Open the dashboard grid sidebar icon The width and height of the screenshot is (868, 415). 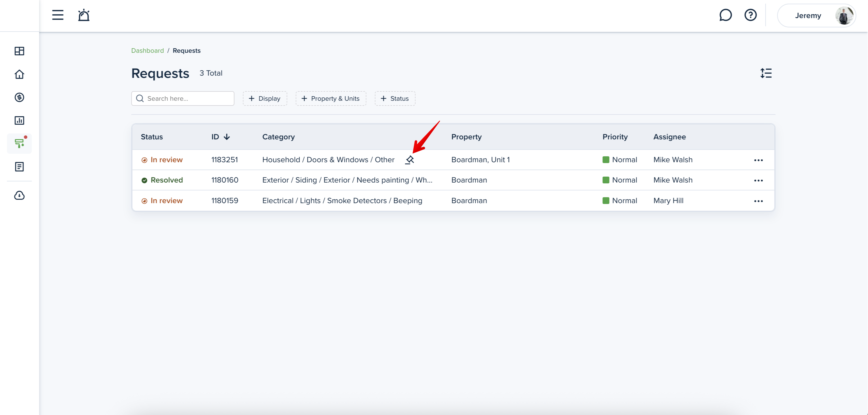[x=19, y=51]
